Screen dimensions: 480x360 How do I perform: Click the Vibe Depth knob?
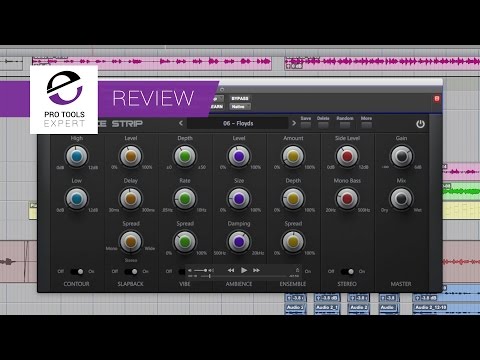click(x=185, y=156)
